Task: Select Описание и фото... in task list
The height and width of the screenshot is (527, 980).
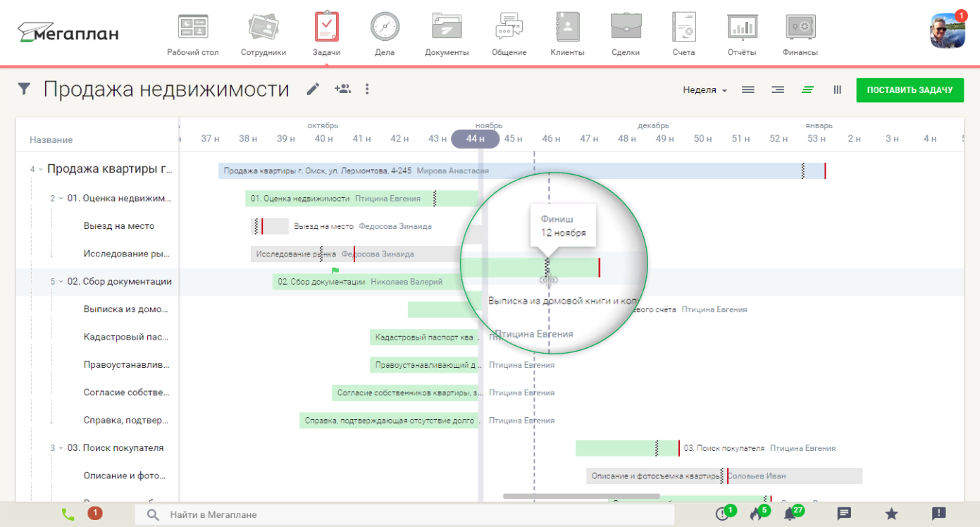Action: pyautogui.click(x=126, y=476)
